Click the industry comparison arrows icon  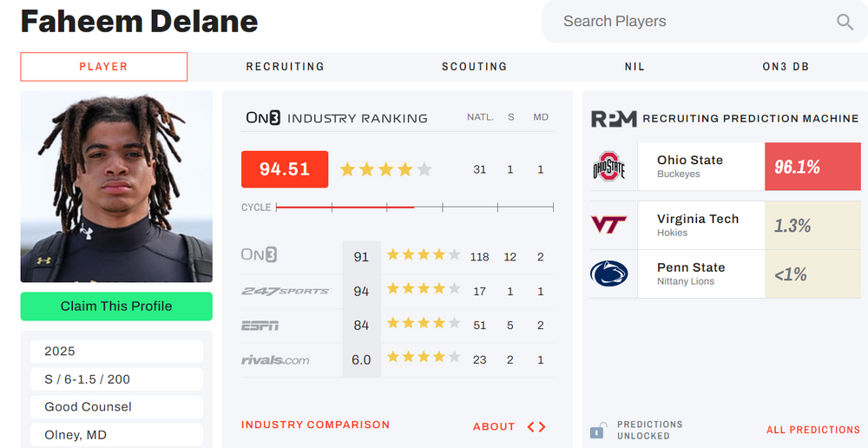(x=536, y=426)
